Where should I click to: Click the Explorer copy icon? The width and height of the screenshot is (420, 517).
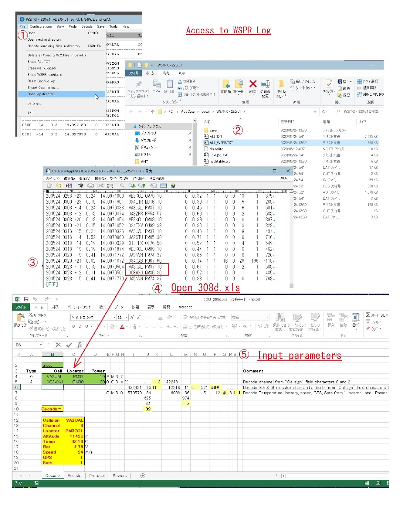pos(157,84)
